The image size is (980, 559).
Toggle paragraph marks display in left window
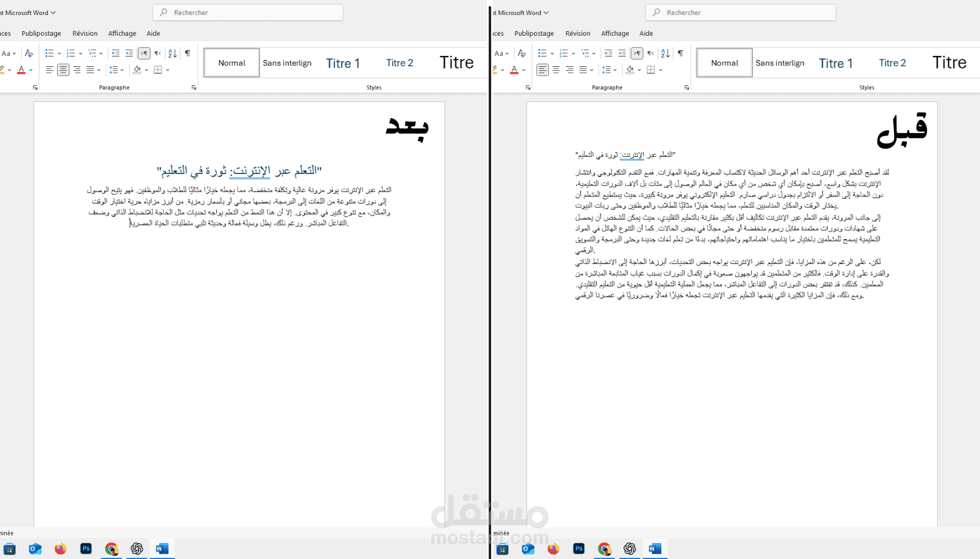coord(187,53)
